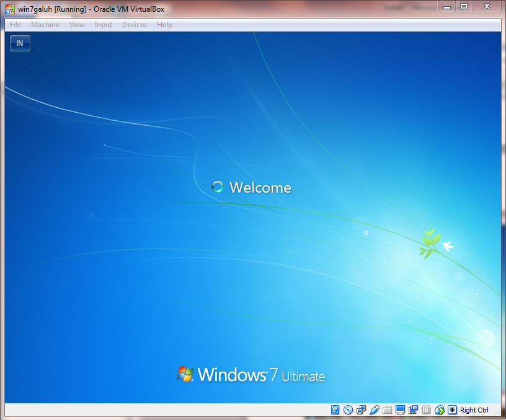This screenshot has width=506, height=420.
Task: Open the File menu
Action: point(15,25)
